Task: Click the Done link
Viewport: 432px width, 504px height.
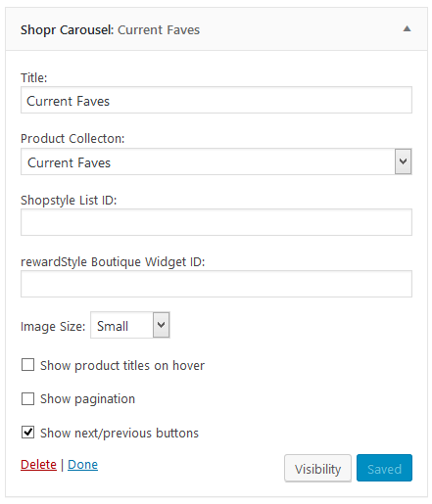Action: coord(82,465)
